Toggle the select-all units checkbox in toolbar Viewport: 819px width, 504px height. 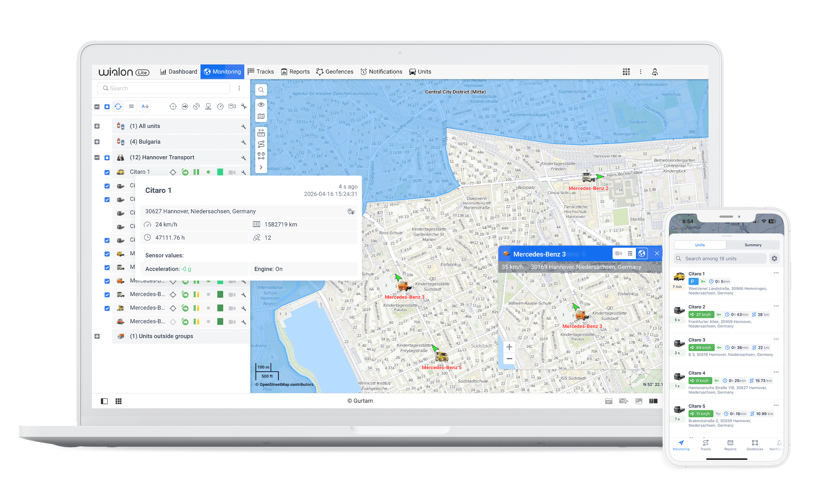pos(107,107)
